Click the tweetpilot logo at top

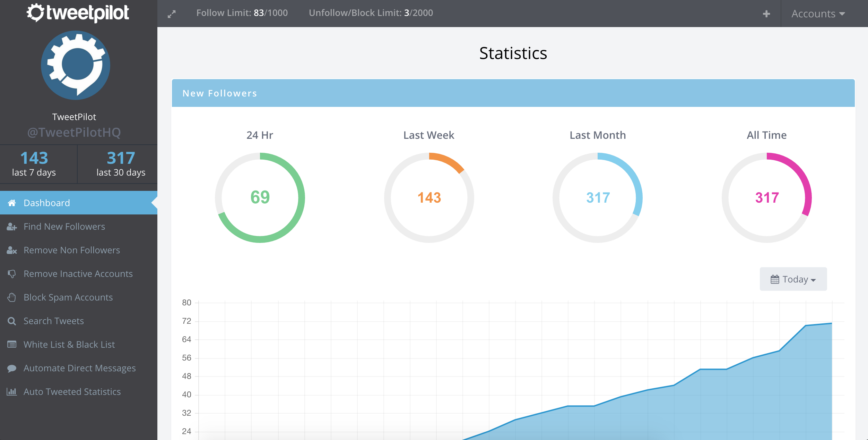click(x=78, y=13)
